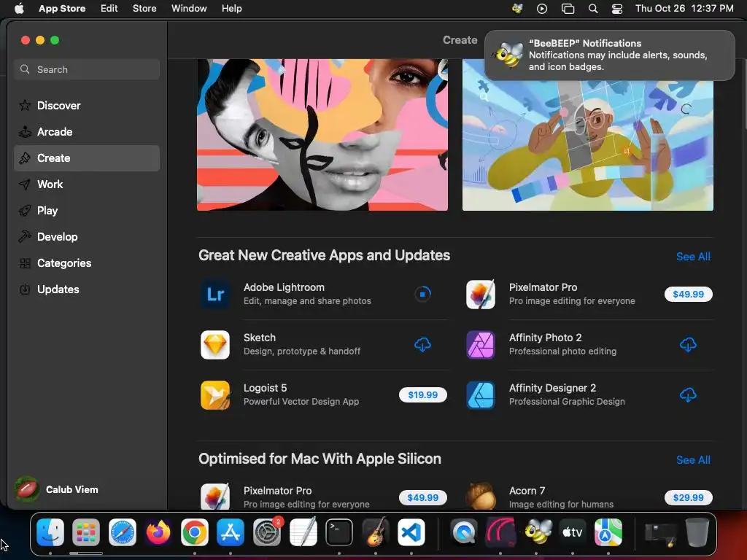See All Great New Creative Apps
The width and height of the screenshot is (747, 560).
[693, 257]
